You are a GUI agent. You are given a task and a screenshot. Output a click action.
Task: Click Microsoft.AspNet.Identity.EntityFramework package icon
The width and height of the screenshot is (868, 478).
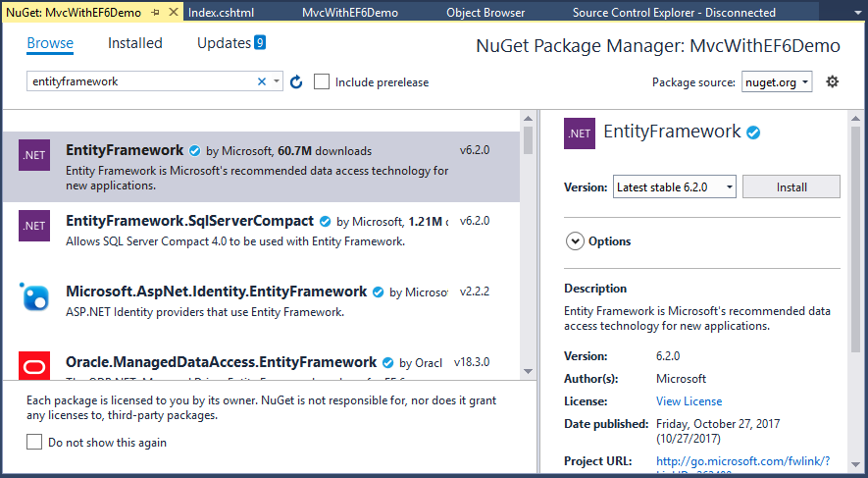click(34, 296)
